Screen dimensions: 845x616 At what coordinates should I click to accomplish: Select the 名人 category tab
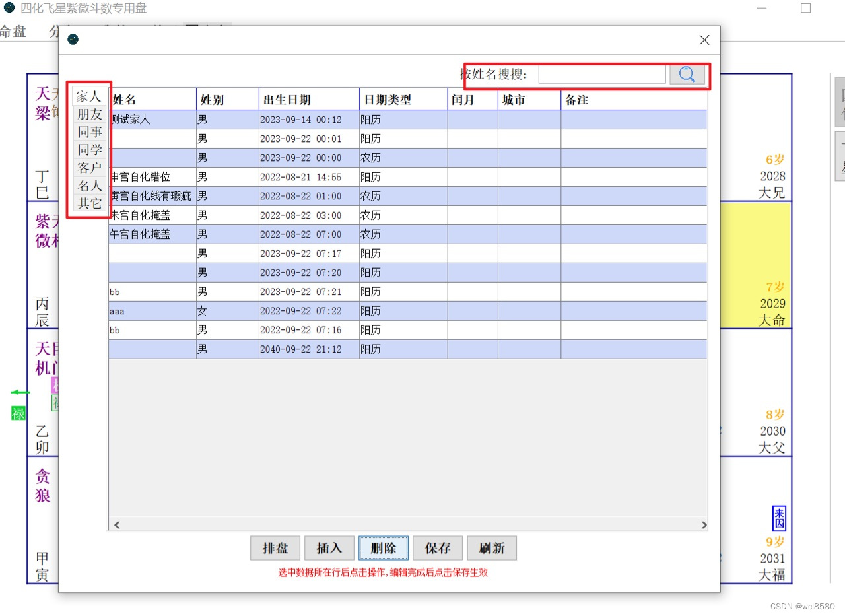[x=89, y=186]
